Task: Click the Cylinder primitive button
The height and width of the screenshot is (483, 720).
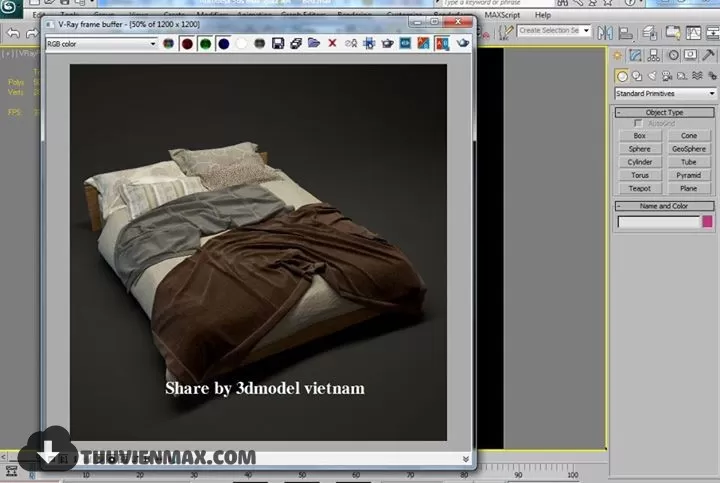Action: coord(640,163)
